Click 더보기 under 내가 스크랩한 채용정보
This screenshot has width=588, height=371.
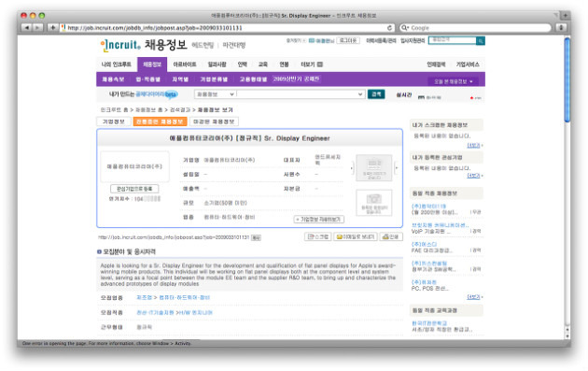(474, 146)
